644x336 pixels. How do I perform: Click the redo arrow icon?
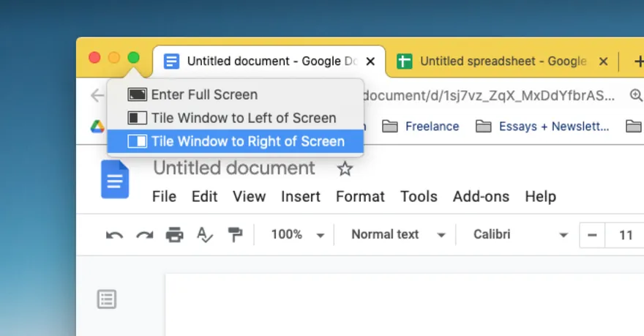(x=144, y=235)
